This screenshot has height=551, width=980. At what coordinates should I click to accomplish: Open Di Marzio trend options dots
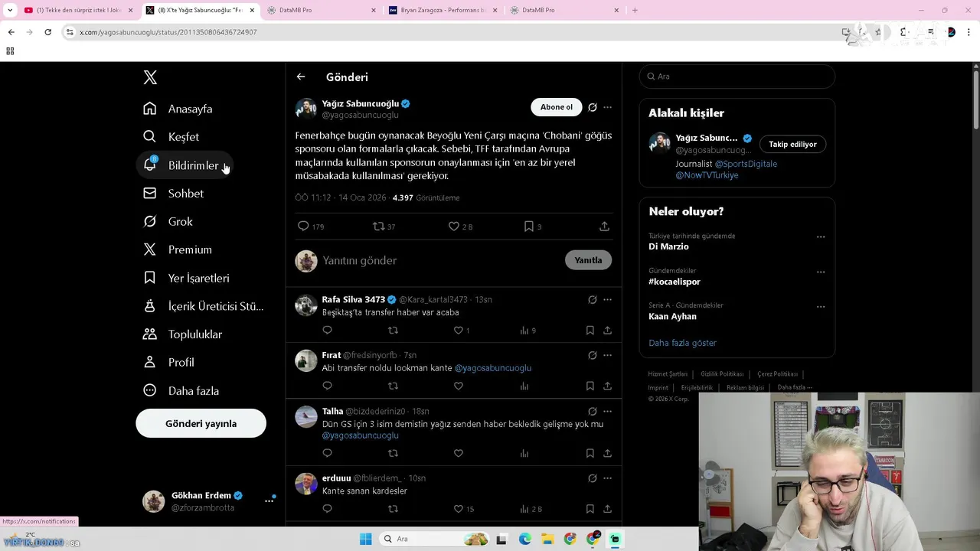click(821, 236)
